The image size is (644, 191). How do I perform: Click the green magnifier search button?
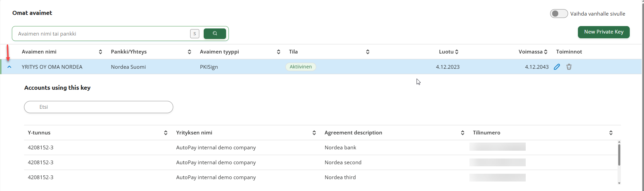point(215,34)
